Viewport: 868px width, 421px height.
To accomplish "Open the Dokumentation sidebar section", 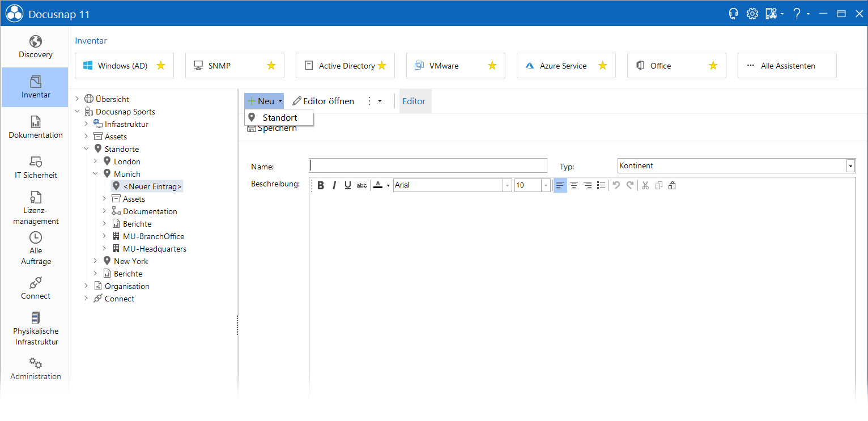I will (x=35, y=127).
